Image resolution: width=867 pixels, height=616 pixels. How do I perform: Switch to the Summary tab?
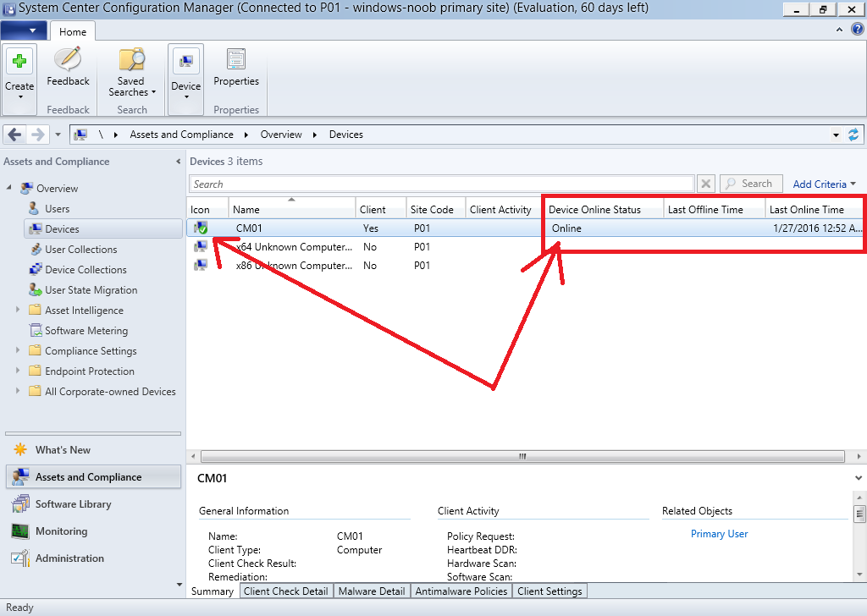213,591
